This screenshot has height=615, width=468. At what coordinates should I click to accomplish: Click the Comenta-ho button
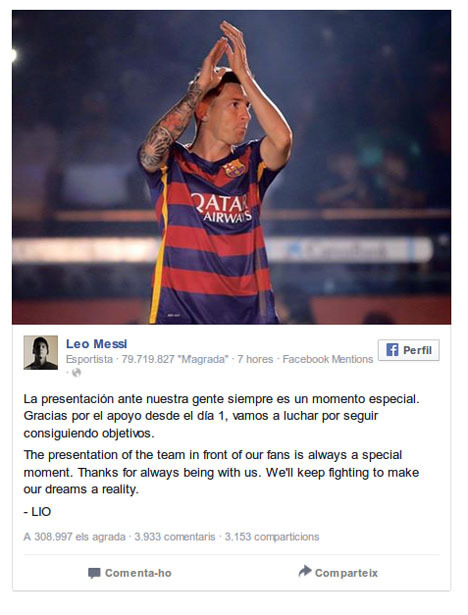[130, 573]
